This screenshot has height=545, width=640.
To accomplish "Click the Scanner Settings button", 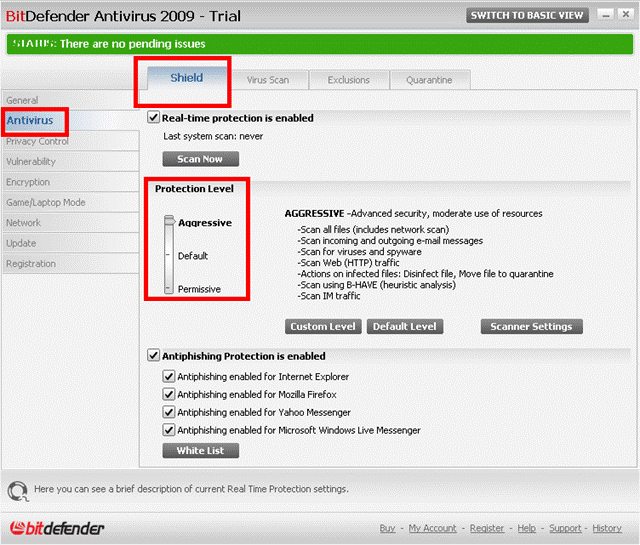I will [531, 327].
